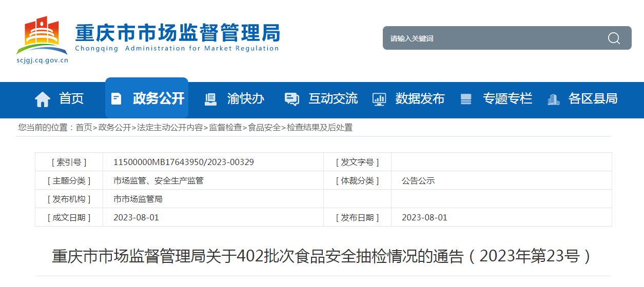Click the 渝快办 service icon

pos(210,99)
